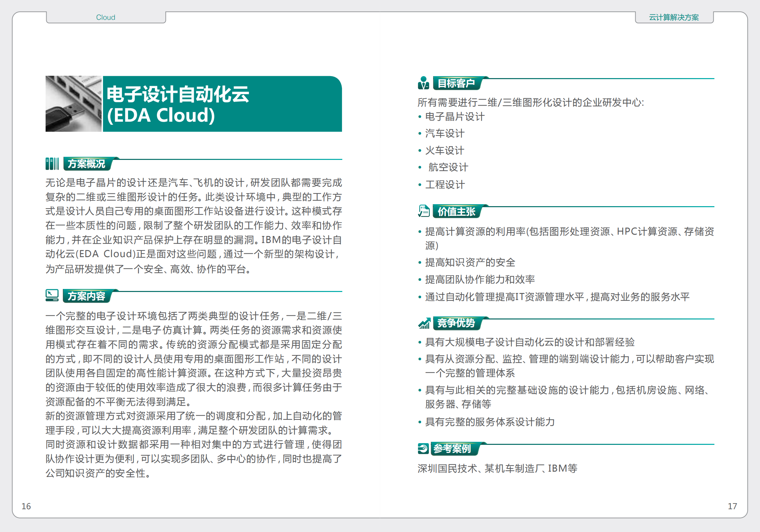
Task: Select the 工程设计 bullet item
Action: coord(445,184)
